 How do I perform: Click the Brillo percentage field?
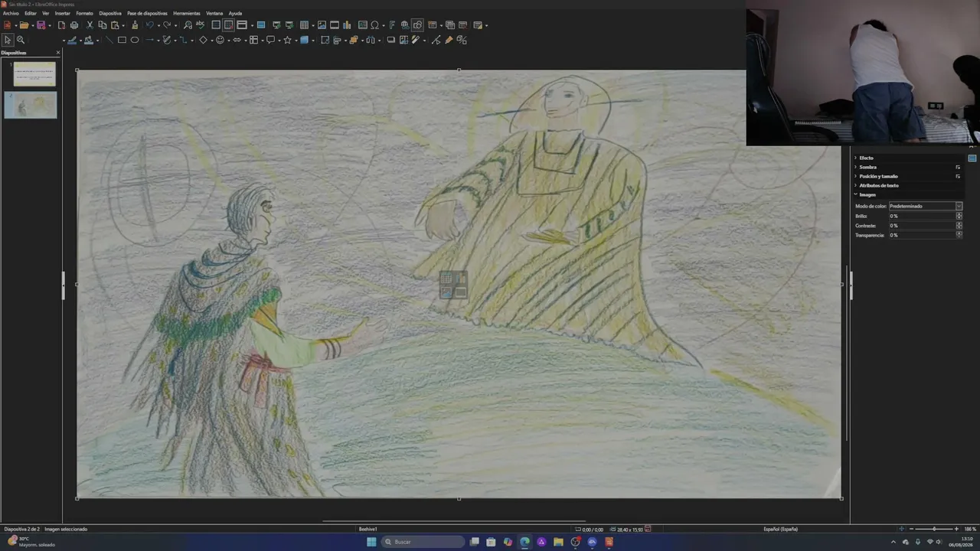click(921, 216)
